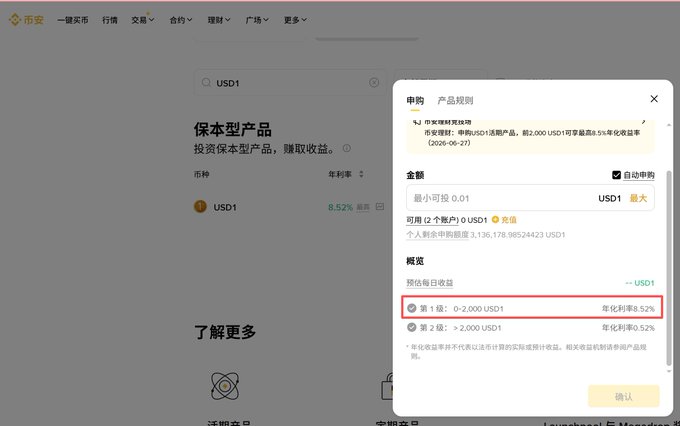Image resolution: width=680 pixels, height=426 pixels.
Task: Sort by 年利率 column arrows
Action: point(361,174)
